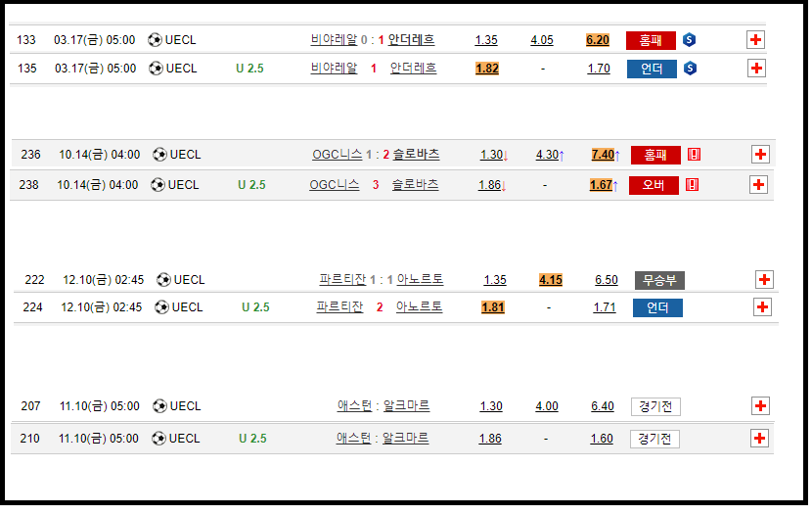
Task: Select the 경기전 status on row 207
Action: point(655,406)
